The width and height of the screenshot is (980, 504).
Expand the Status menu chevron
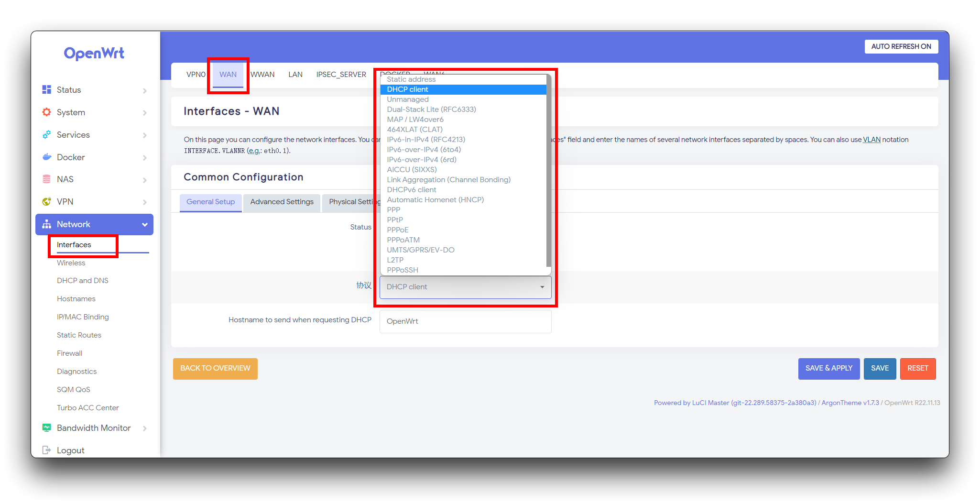click(x=144, y=90)
